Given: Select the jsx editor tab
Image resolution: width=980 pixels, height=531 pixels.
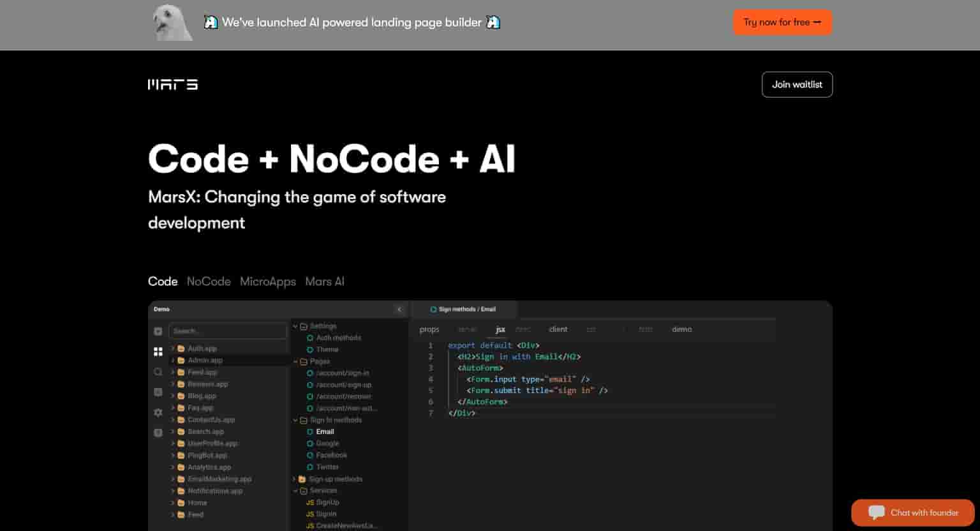Looking at the screenshot, I should pyautogui.click(x=500, y=329).
